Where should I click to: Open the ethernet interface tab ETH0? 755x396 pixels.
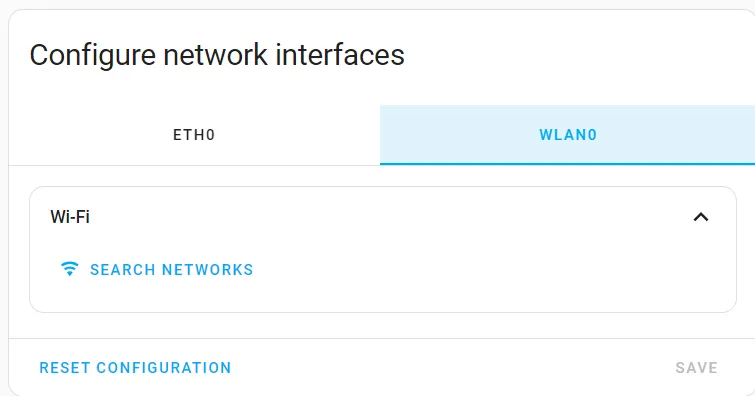pyautogui.click(x=194, y=135)
